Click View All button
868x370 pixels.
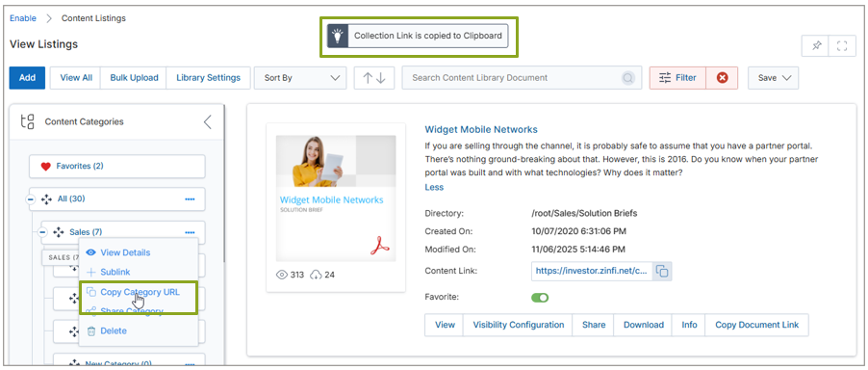(76, 78)
